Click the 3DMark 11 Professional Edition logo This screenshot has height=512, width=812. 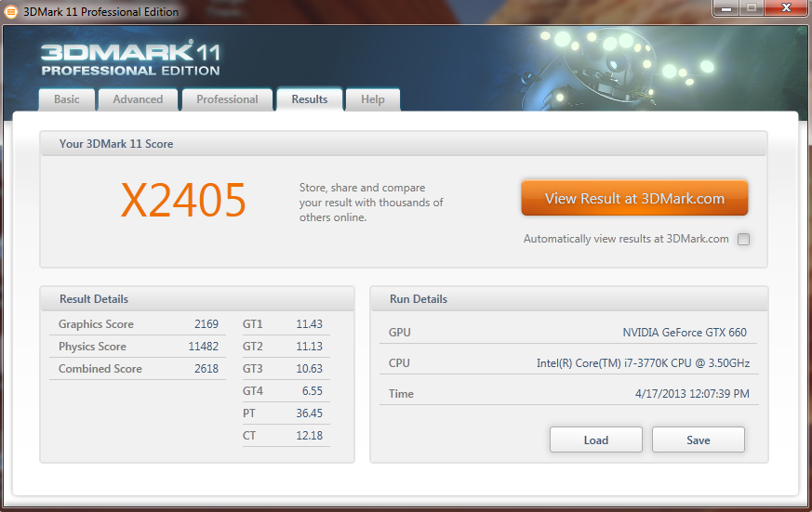(x=130, y=59)
